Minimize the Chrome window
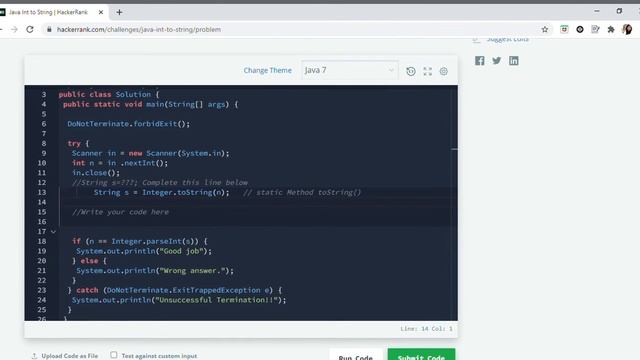The width and height of the screenshot is (640, 360). point(597,11)
